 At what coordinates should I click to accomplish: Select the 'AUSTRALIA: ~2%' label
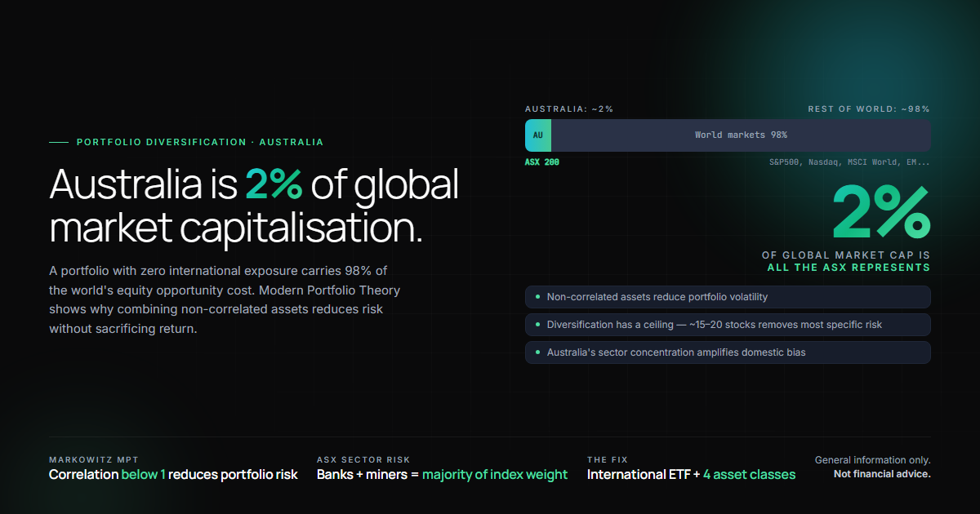click(569, 109)
